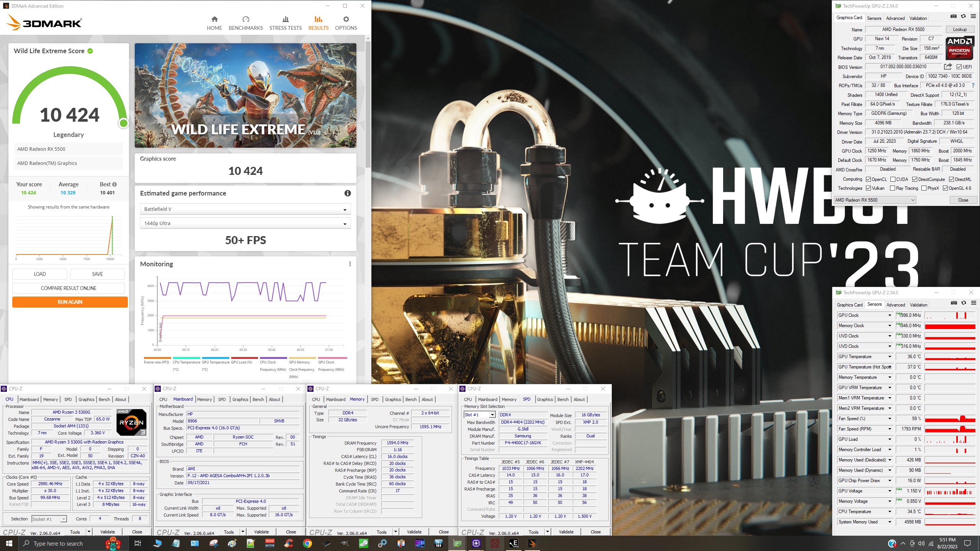The height and width of the screenshot is (551, 980).
Task: Launch Google Chrome from taskbar
Action: 307,543
